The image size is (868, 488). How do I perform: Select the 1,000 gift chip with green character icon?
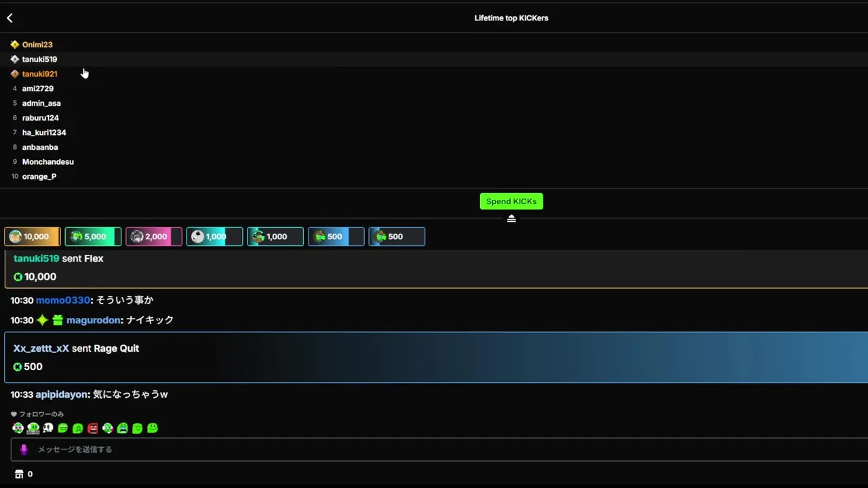coord(275,237)
